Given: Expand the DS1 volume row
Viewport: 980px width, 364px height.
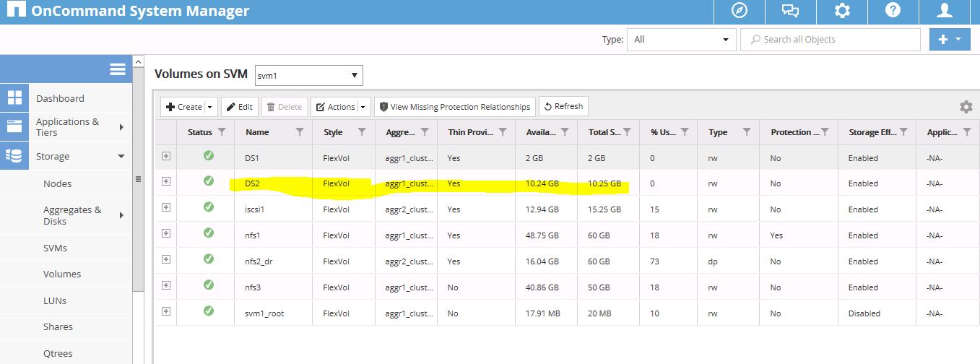Looking at the screenshot, I should (166, 155).
